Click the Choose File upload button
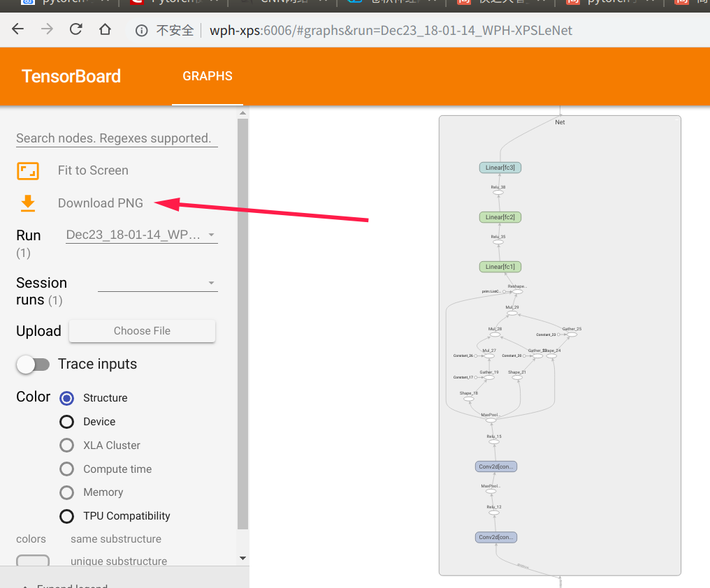This screenshot has width=710, height=588. click(142, 331)
